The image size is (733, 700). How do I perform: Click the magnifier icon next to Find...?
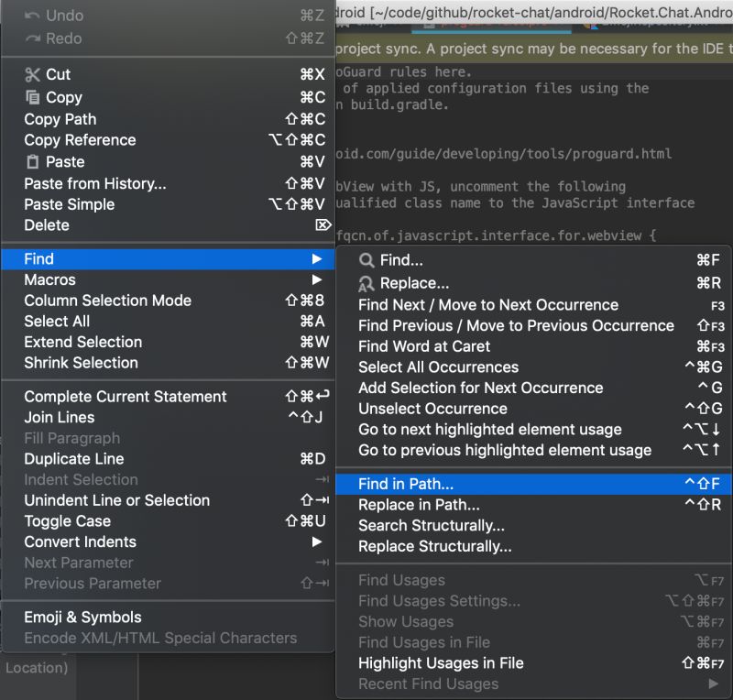[x=365, y=259]
